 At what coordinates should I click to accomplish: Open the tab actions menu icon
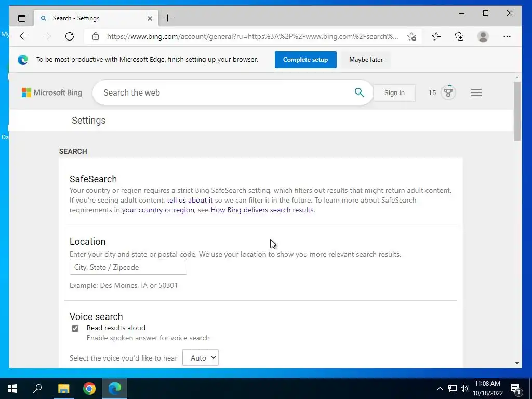[22, 18]
